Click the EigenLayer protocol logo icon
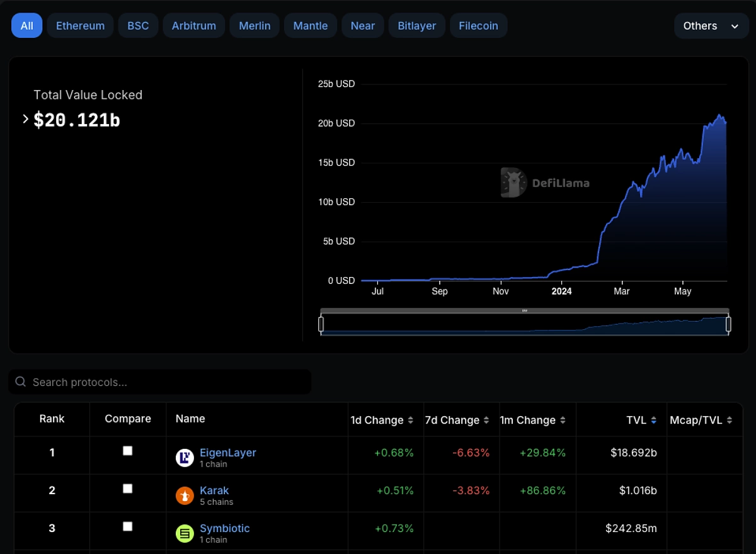Viewport: 756px width, 554px height. 184,458
